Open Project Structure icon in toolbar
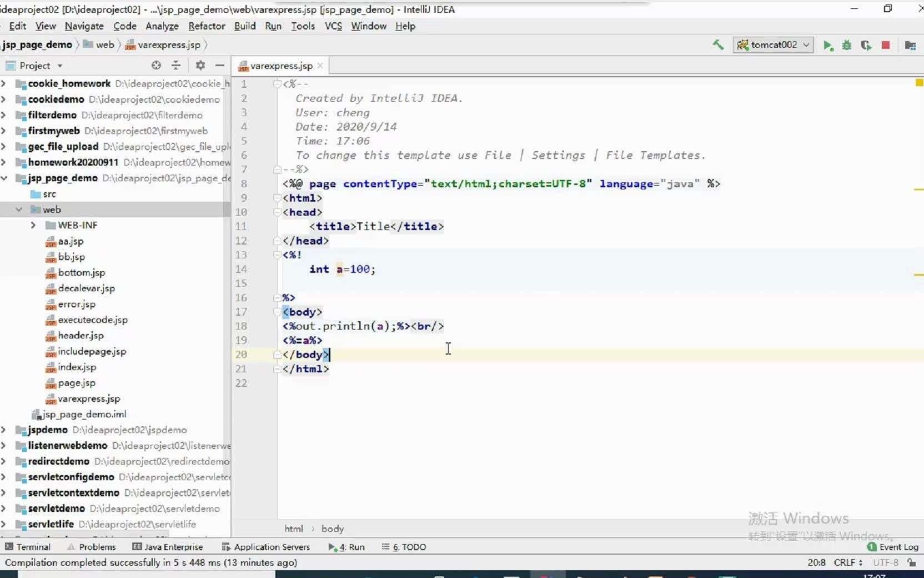924x578 pixels. click(x=910, y=46)
